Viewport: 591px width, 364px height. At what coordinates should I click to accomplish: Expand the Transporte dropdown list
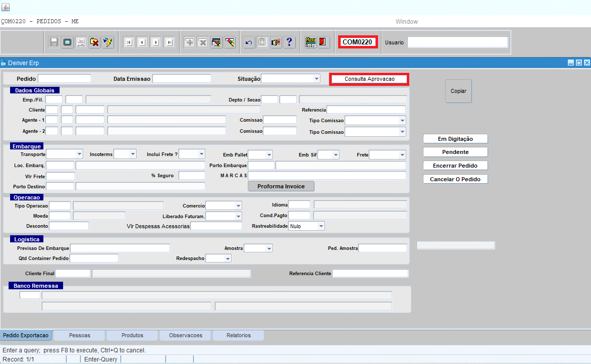coord(79,154)
